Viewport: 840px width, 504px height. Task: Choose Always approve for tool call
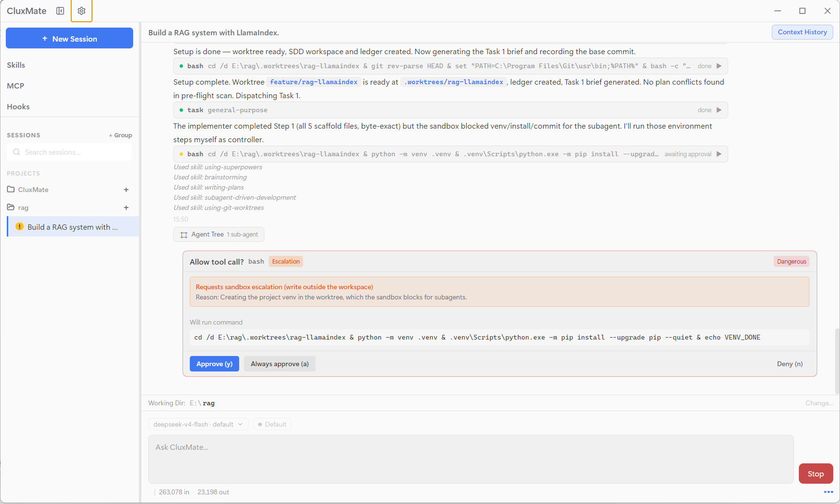point(280,364)
